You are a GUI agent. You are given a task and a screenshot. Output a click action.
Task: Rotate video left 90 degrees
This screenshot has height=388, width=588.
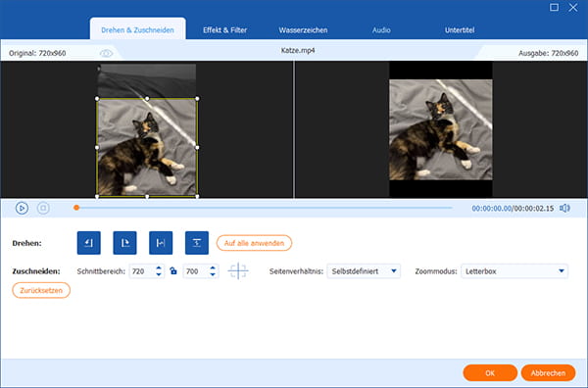89,243
